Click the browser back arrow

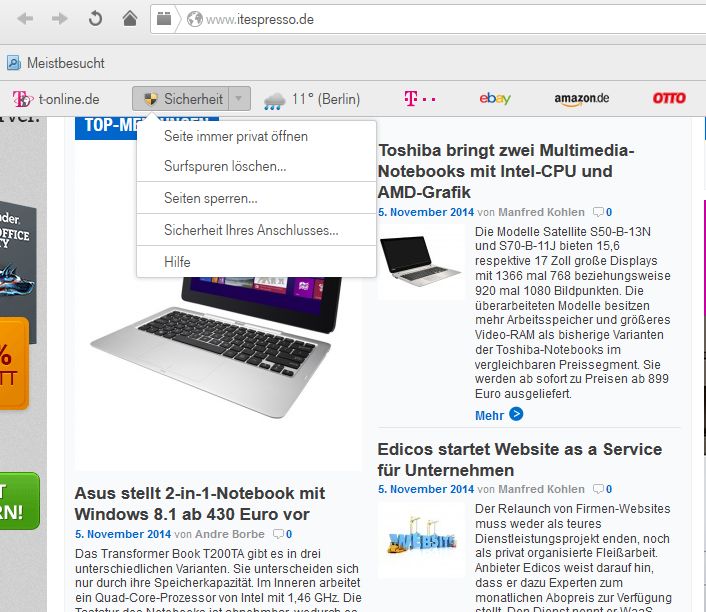click(25, 19)
